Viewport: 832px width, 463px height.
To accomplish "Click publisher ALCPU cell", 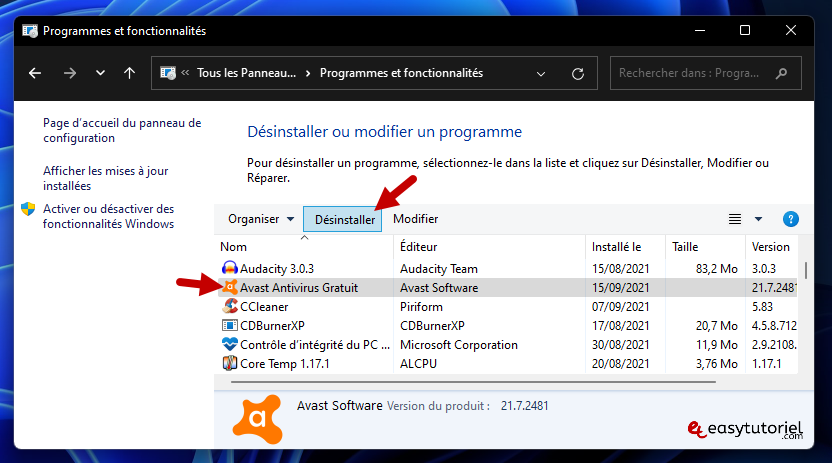I will [418, 364].
